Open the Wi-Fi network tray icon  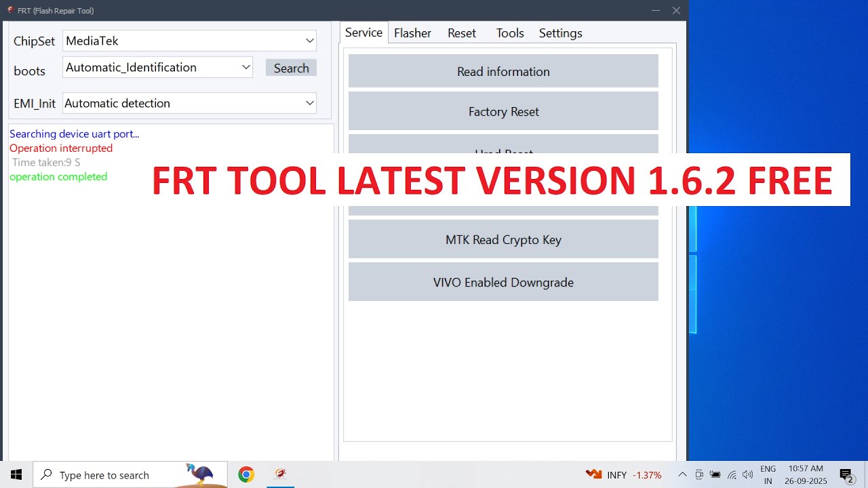point(732,474)
